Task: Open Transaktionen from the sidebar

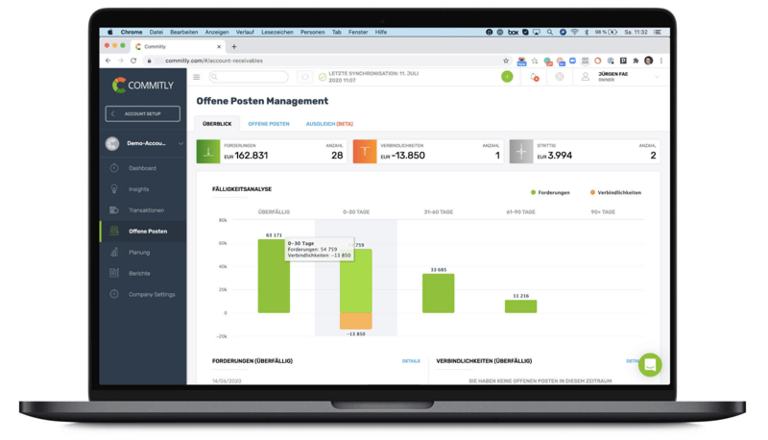Action: [x=115, y=210]
